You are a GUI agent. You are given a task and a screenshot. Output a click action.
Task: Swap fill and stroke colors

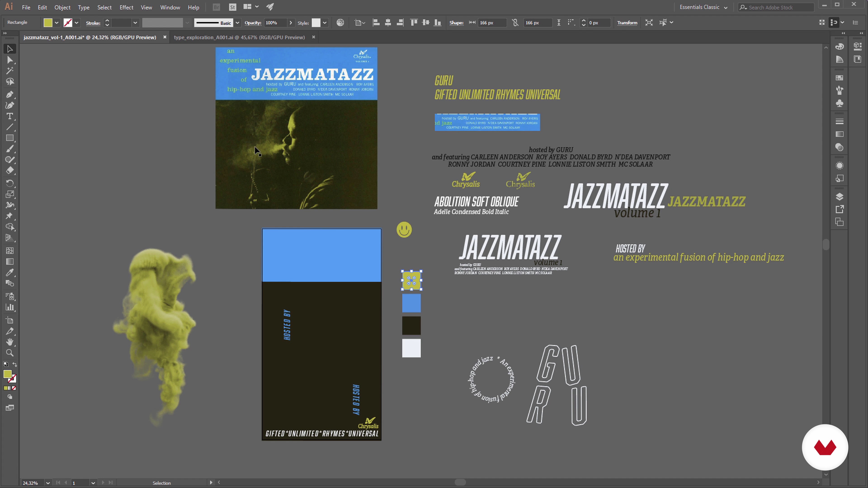pos(15,364)
